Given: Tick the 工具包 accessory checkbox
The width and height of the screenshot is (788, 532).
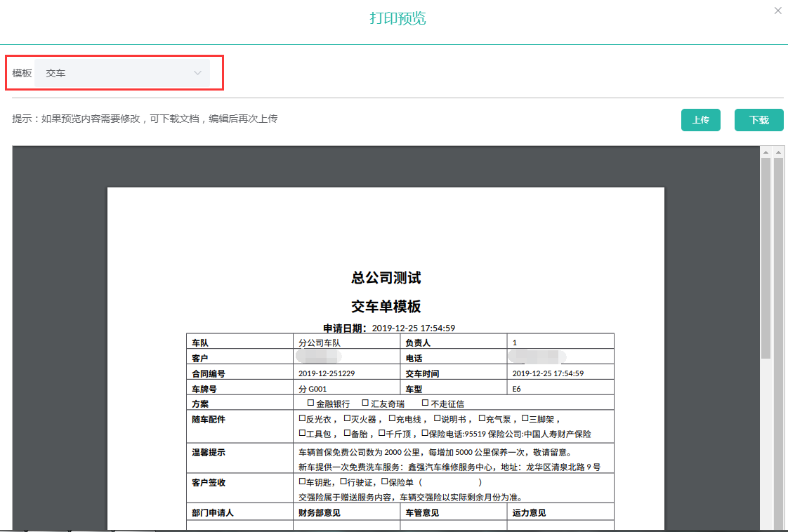Looking at the screenshot, I should (302, 433).
